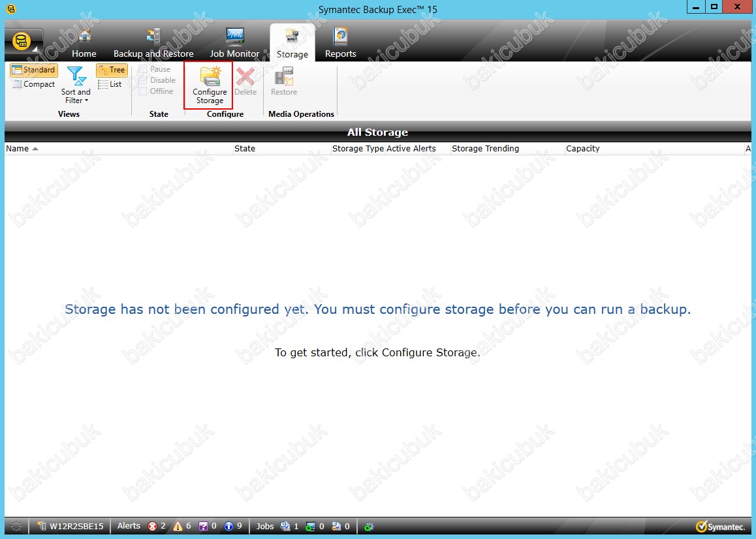Click the green gear services icon
This screenshot has width=756, height=539.
tap(370, 526)
